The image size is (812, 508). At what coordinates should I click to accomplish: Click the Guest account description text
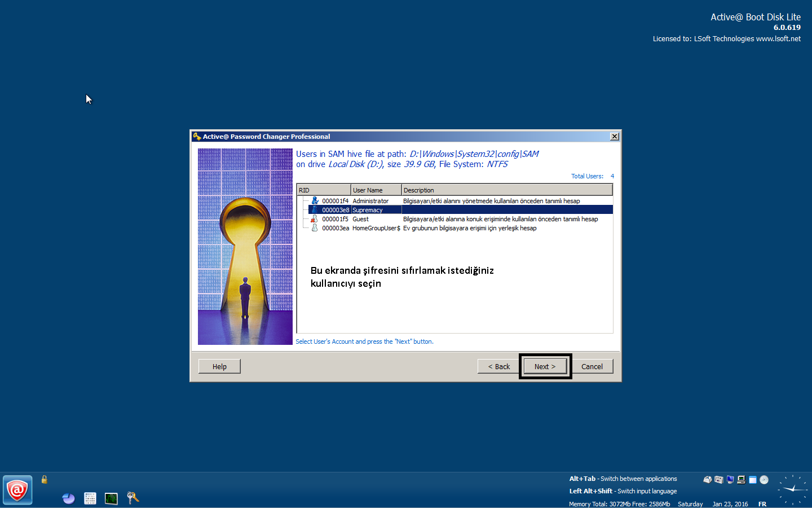(x=500, y=219)
